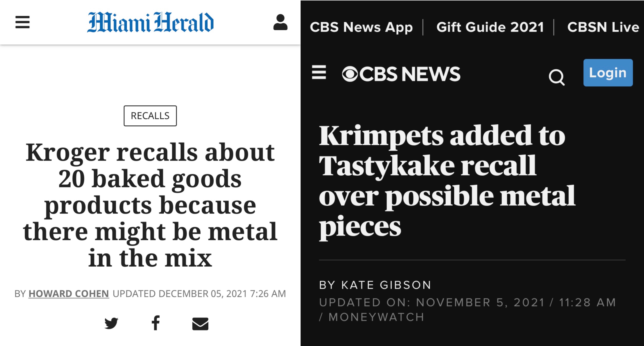This screenshot has width=644, height=346.
Task: Click the Miami Herald logo
Action: (150, 22)
